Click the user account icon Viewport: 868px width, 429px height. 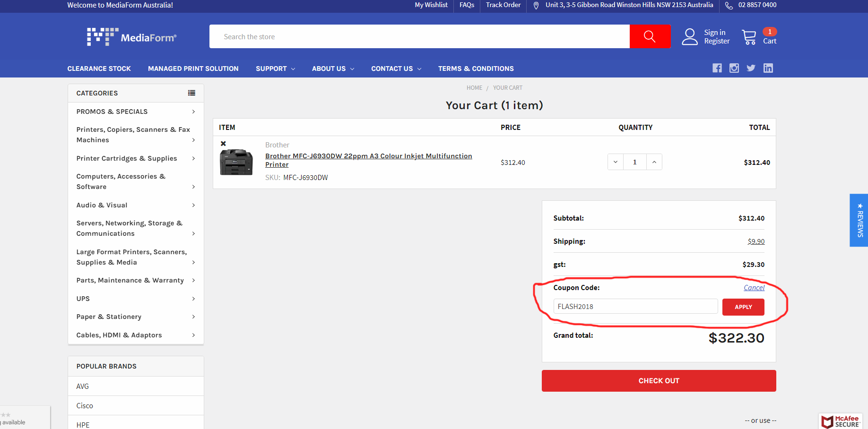(x=690, y=37)
